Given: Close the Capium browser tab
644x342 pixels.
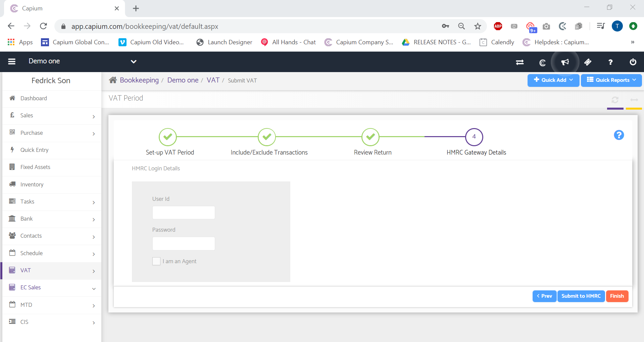Looking at the screenshot, I should [117, 8].
